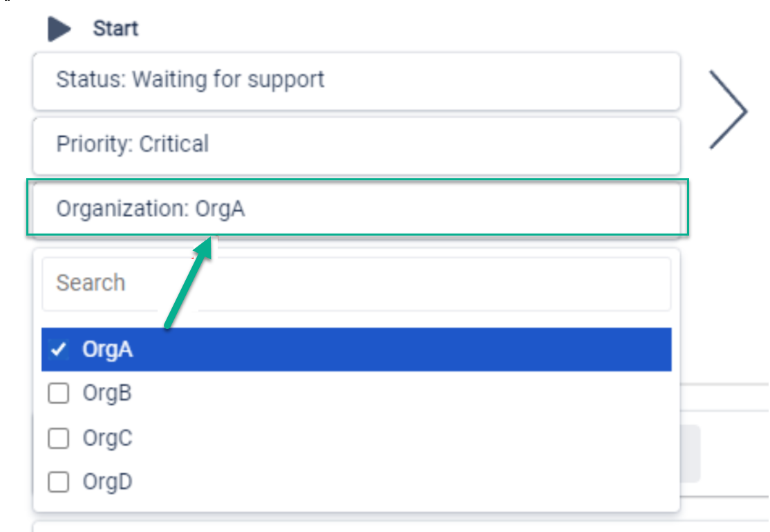Collapse the Organization: OrgA dropdown
The image size is (770, 532).
(356, 209)
